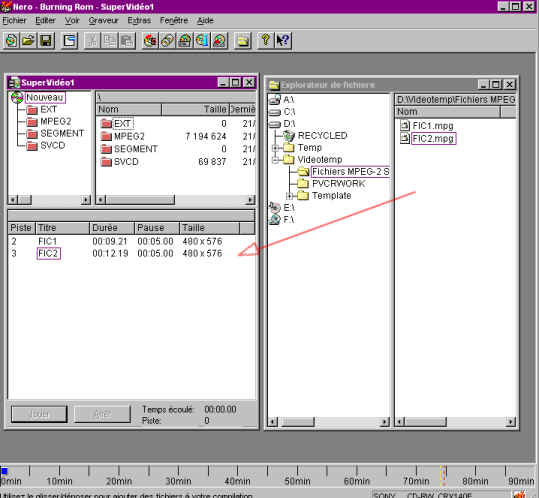Expand the Template folder node

[290, 196]
